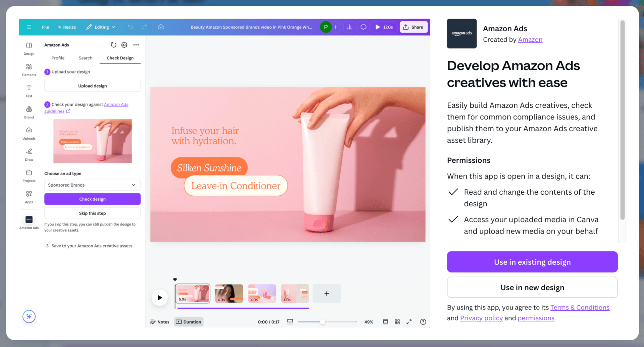Click Skip this step button

pos(93,213)
